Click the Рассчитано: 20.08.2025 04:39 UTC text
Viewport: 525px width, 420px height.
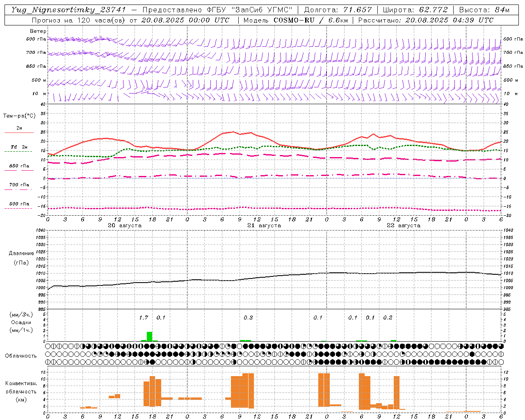426,20
